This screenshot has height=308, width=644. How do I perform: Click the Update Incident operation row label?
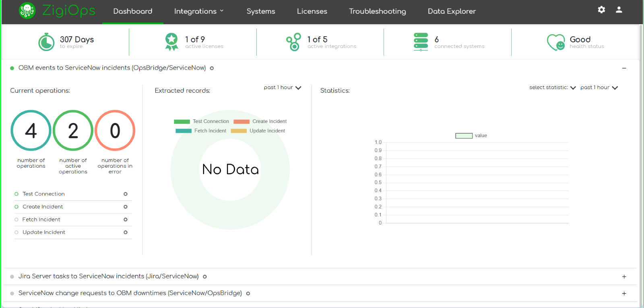(x=44, y=232)
